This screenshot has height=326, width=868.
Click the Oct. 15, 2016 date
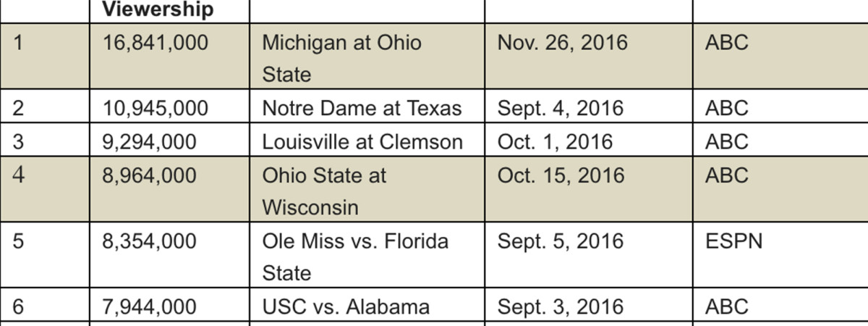[x=561, y=176]
